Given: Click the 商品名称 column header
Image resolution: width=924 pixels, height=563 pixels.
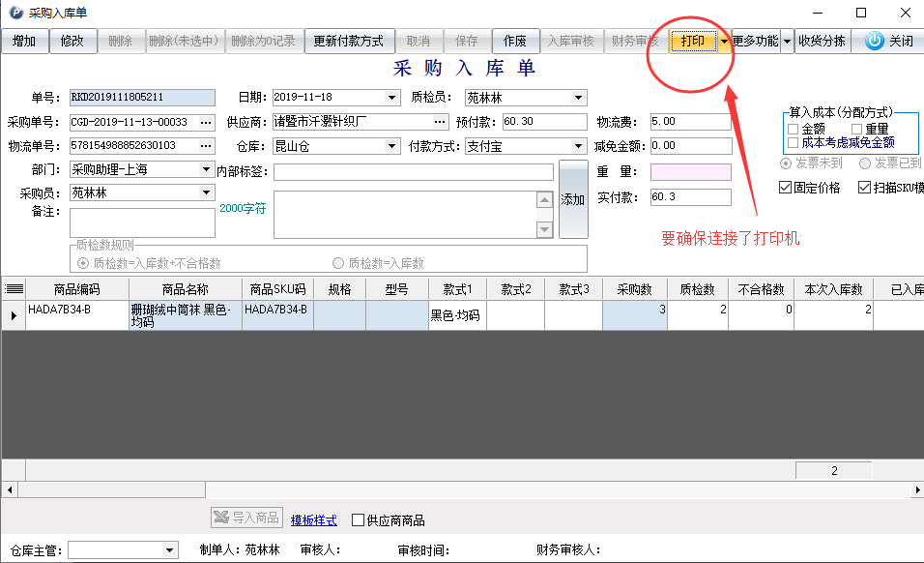Looking at the screenshot, I should click(x=186, y=289).
